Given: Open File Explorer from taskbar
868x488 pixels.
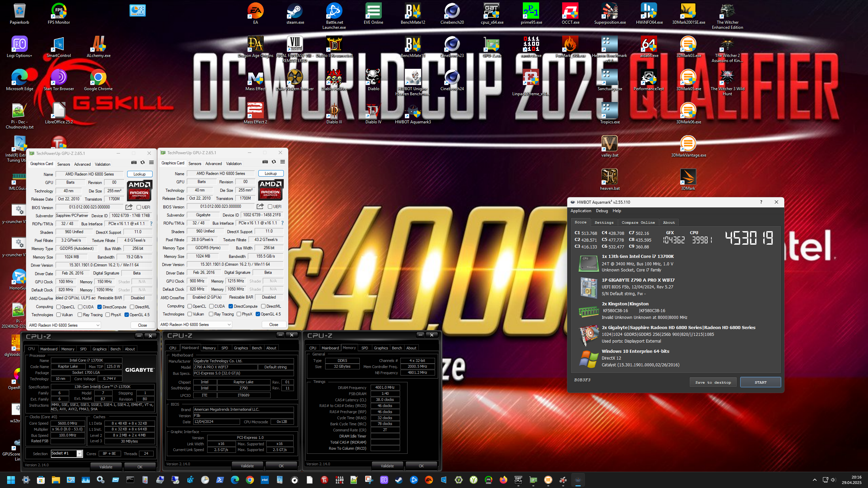Looking at the screenshot, I should point(56,480).
